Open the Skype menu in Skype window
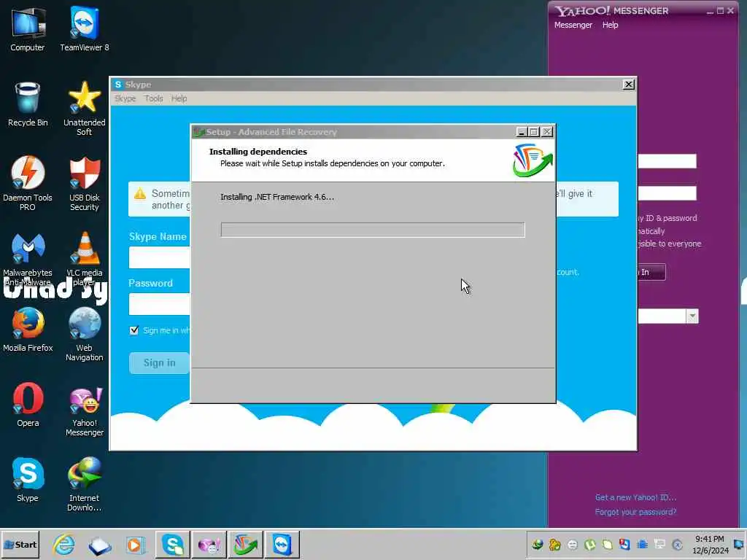747x560 pixels. 125,98
